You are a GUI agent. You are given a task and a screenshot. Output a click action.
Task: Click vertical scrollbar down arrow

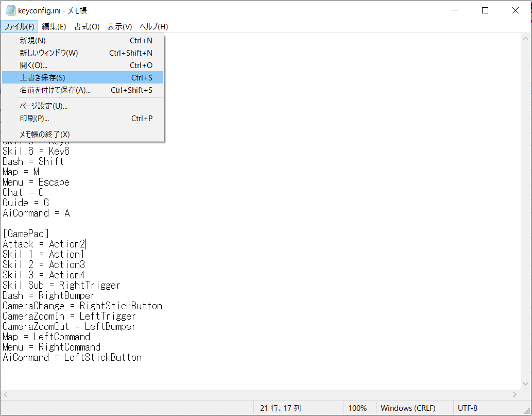point(526,384)
